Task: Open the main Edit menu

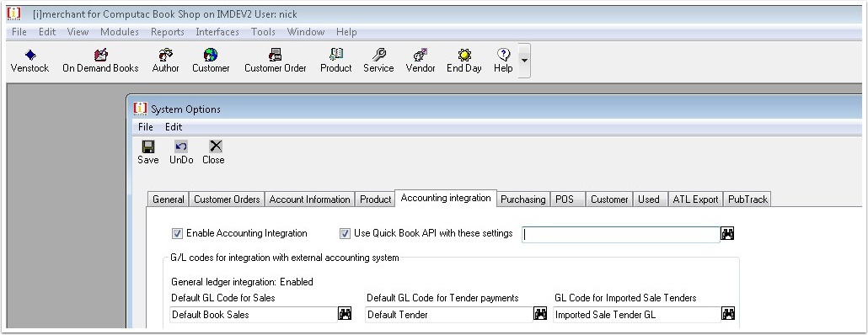Action: point(47,32)
